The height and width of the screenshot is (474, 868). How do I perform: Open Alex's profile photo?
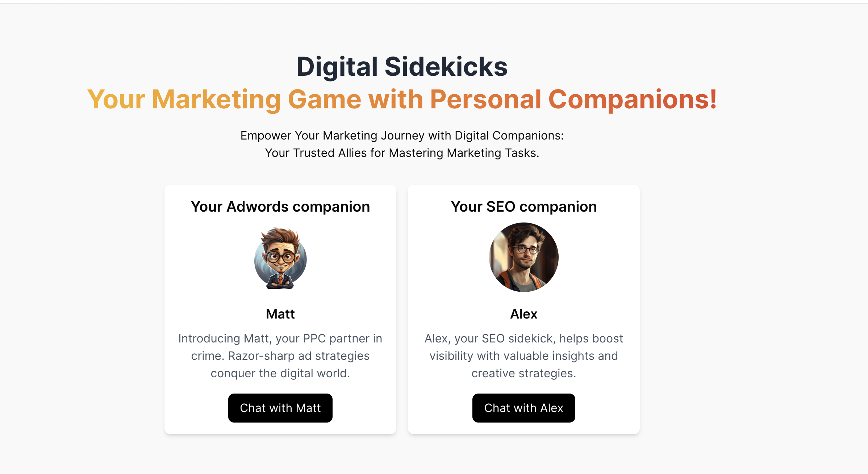point(523,257)
